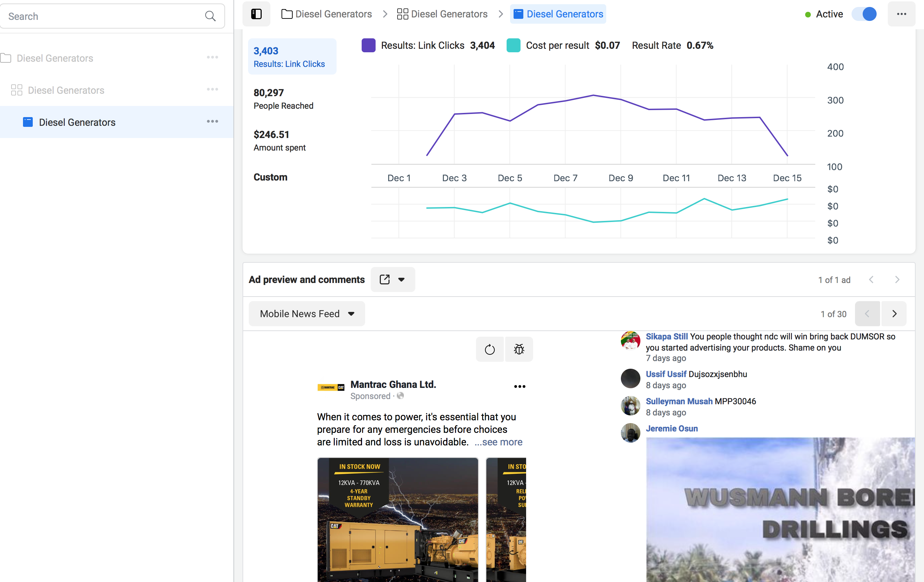The image size is (924, 582).
Task: Select Diesel Generators campaign in sidebar
Action: 55,58
